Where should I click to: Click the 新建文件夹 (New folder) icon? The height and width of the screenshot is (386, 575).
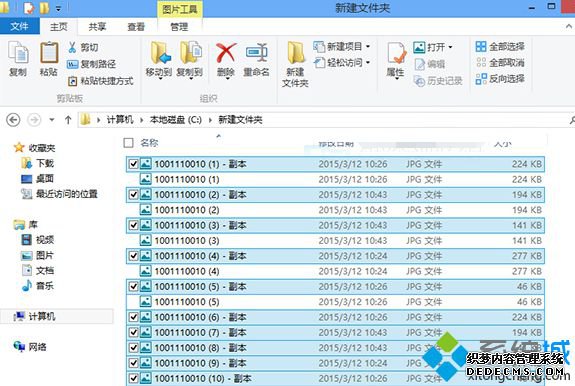pyautogui.click(x=296, y=53)
